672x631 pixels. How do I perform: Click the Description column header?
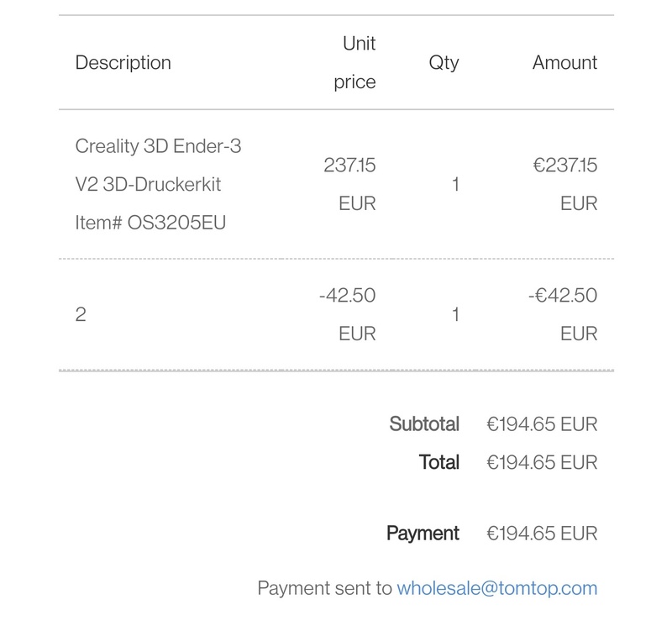coord(123,62)
